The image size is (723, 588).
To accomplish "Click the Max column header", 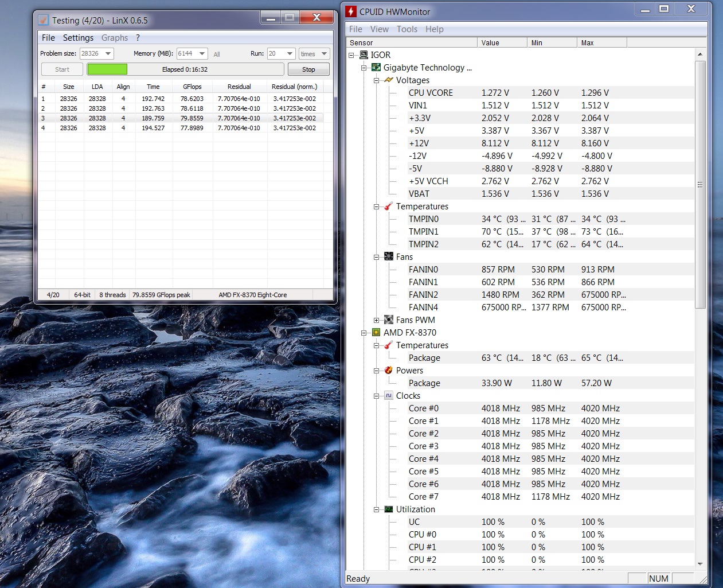I will [x=602, y=42].
